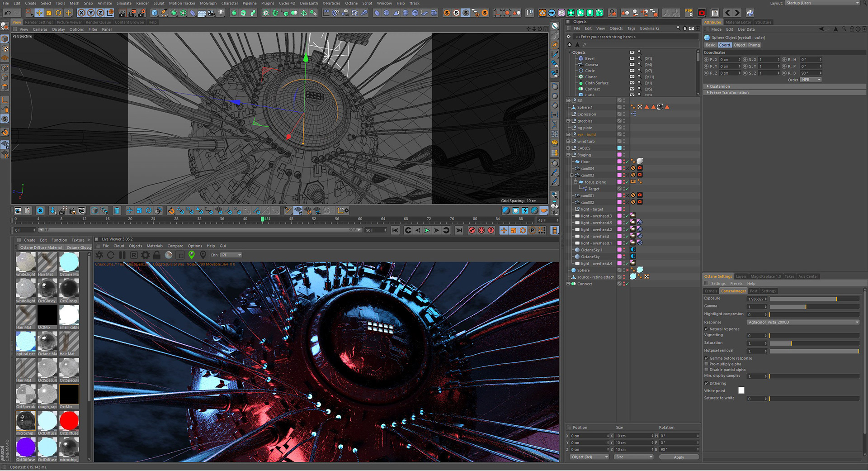This screenshot has height=471, width=868.
Task: Expand the Freeze Transformation section
Action: 708,92
